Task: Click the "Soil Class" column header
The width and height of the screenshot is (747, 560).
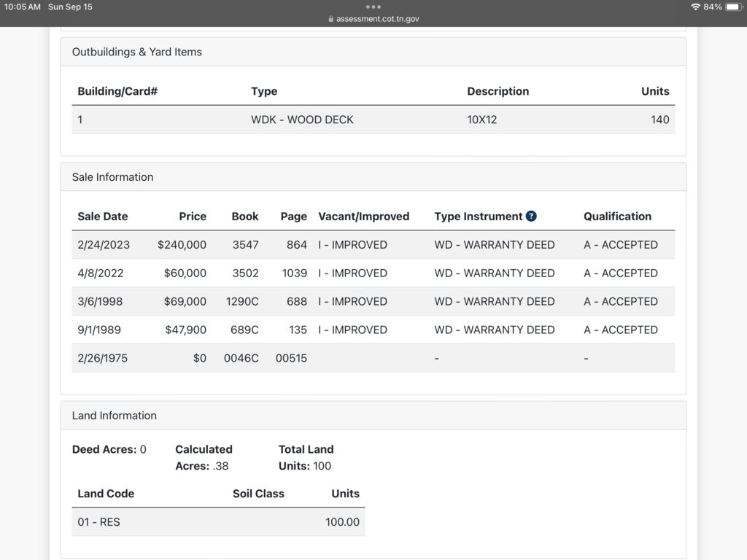Action: (258, 494)
